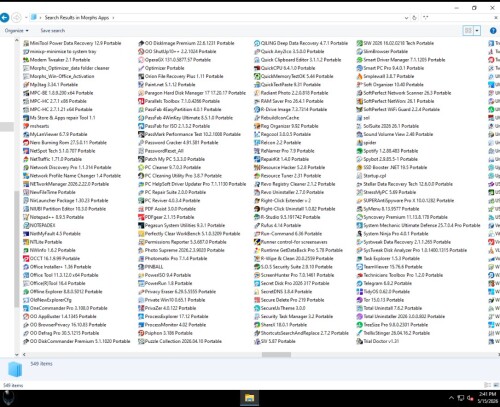The width and height of the screenshot is (500, 407).
Task: Show hidden system tray icons
Action: (451, 398)
